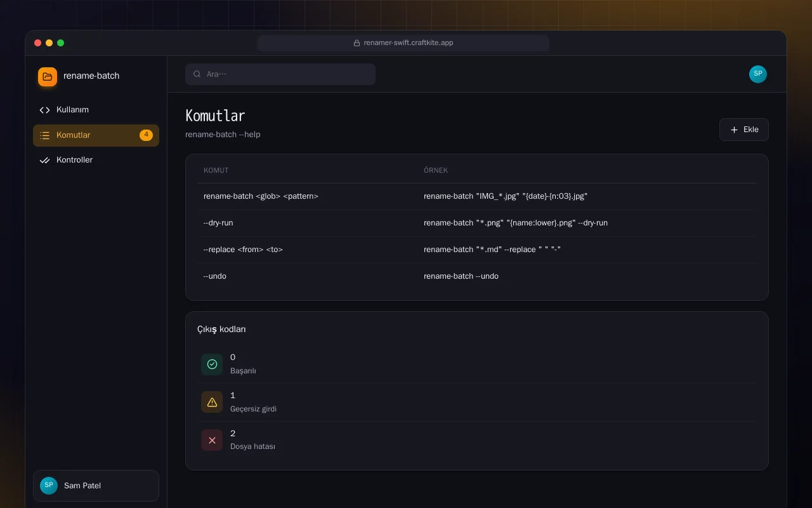This screenshot has height=508, width=812.
Task: Click the 'Dosya hatası' exit code label
Action: click(252, 446)
